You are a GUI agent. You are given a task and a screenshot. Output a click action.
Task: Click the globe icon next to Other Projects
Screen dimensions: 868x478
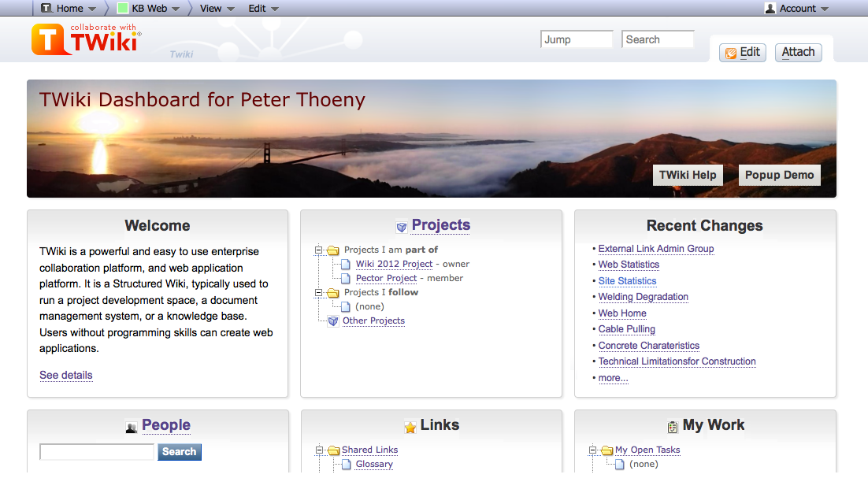332,321
